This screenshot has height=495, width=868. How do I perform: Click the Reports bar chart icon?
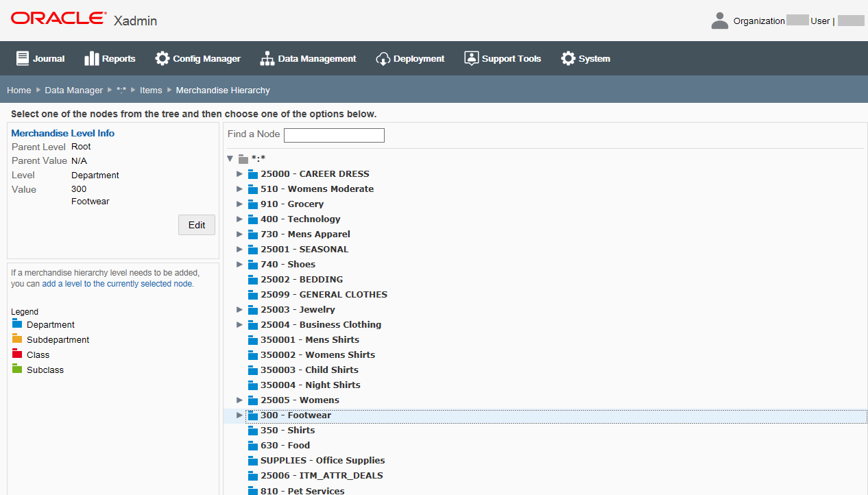[92, 58]
